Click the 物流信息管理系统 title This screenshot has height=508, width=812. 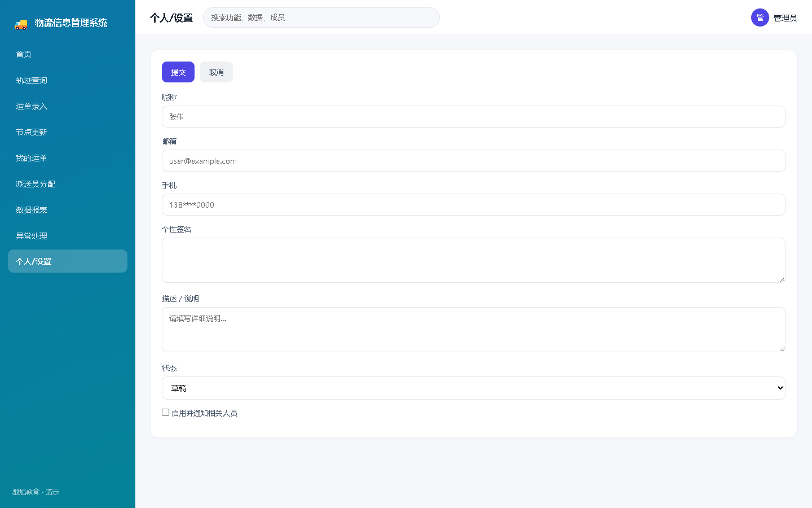(71, 23)
